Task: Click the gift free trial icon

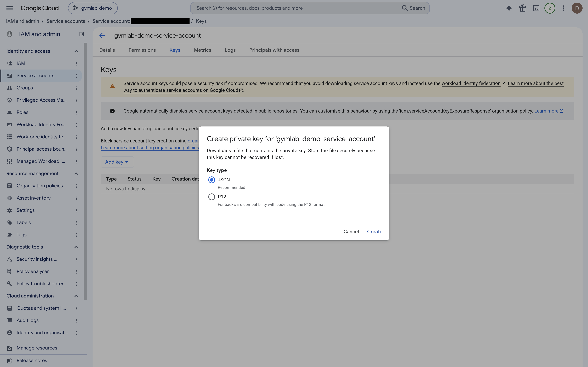Action: pyautogui.click(x=522, y=8)
